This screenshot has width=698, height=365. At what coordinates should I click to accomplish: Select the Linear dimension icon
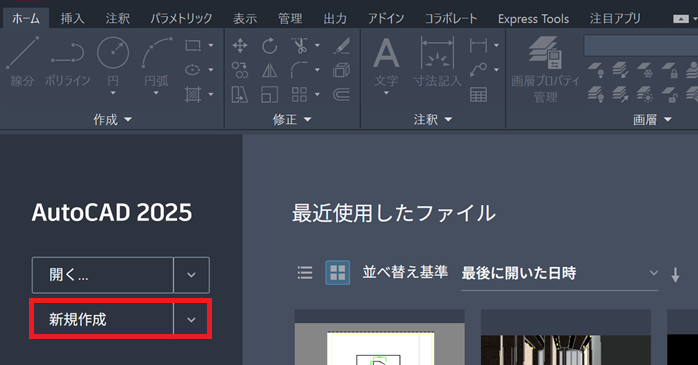click(479, 45)
